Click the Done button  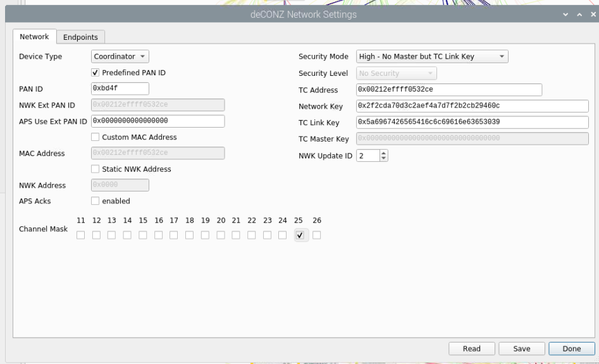point(572,349)
